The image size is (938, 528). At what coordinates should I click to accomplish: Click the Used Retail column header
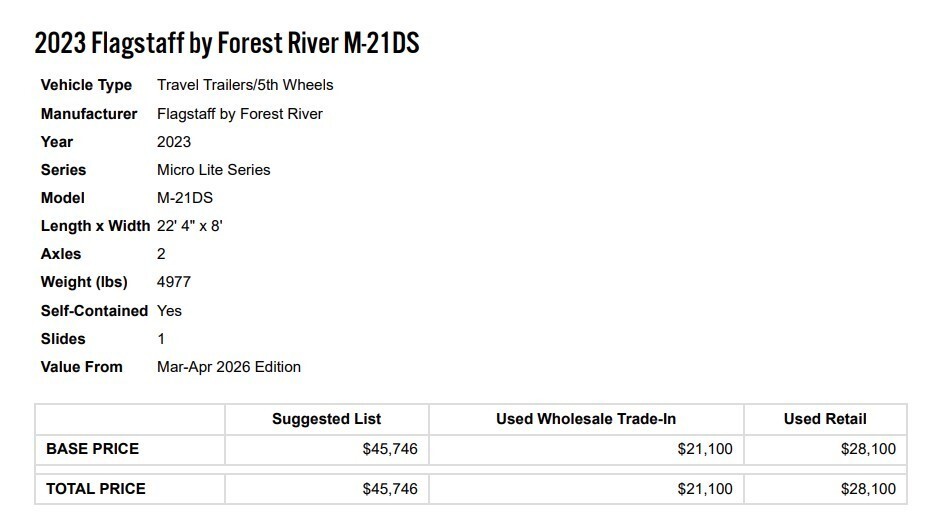click(825, 420)
